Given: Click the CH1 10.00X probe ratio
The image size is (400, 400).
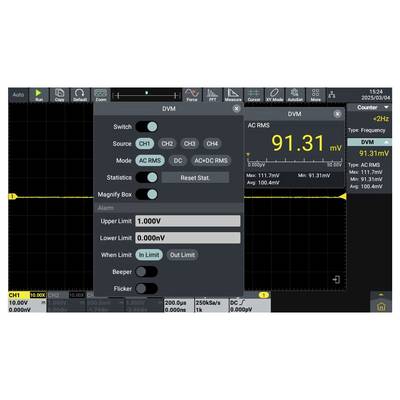Looking at the screenshot, I should pyautogui.click(x=38, y=295).
